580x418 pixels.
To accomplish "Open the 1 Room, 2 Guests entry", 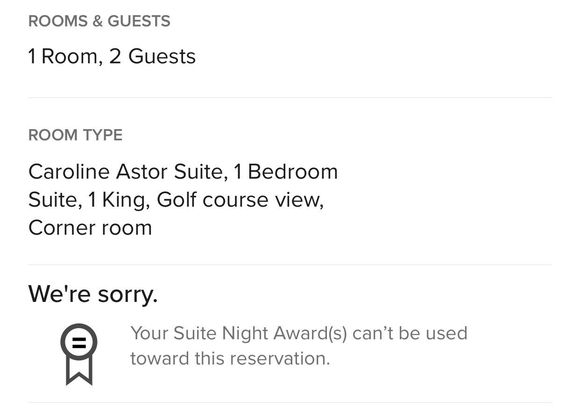I will (112, 57).
